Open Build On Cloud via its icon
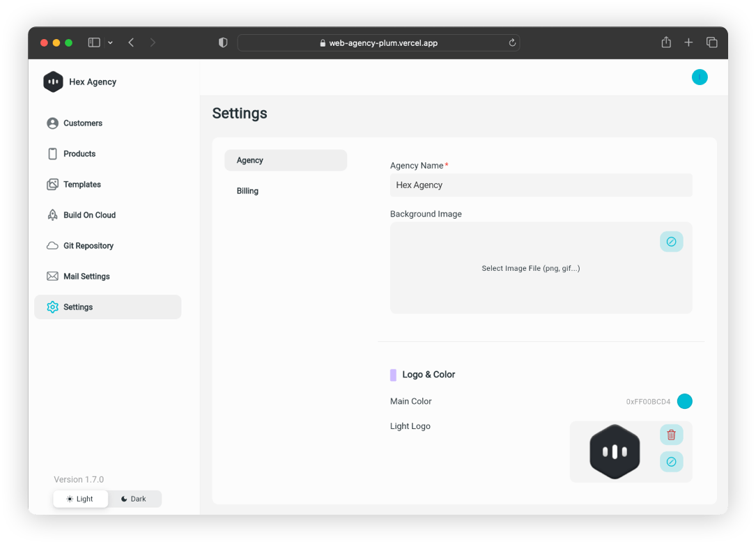 click(52, 215)
